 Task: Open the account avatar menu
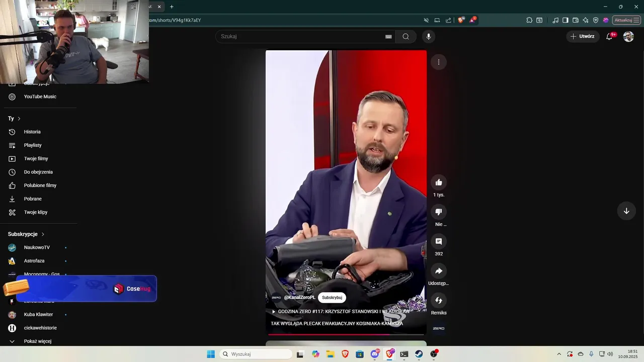click(x=628, y=36)
